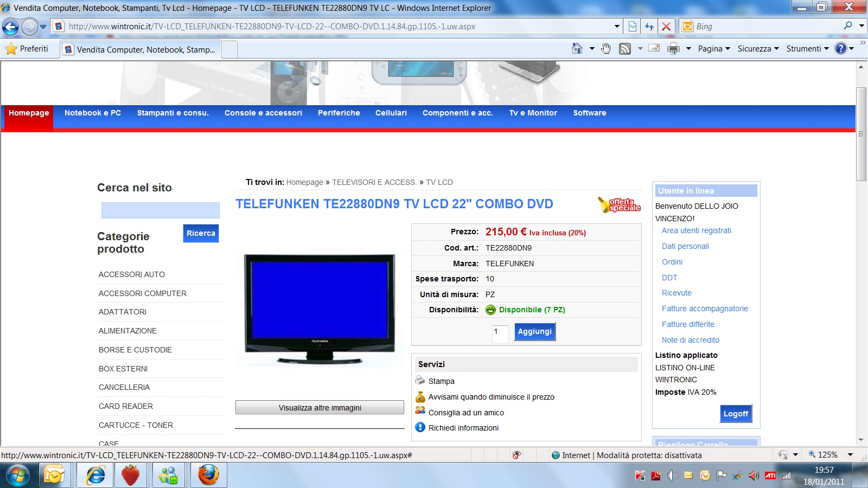
Task: Open the zoom level dropdown arrow next to 125%
Action: pos(850,455)
